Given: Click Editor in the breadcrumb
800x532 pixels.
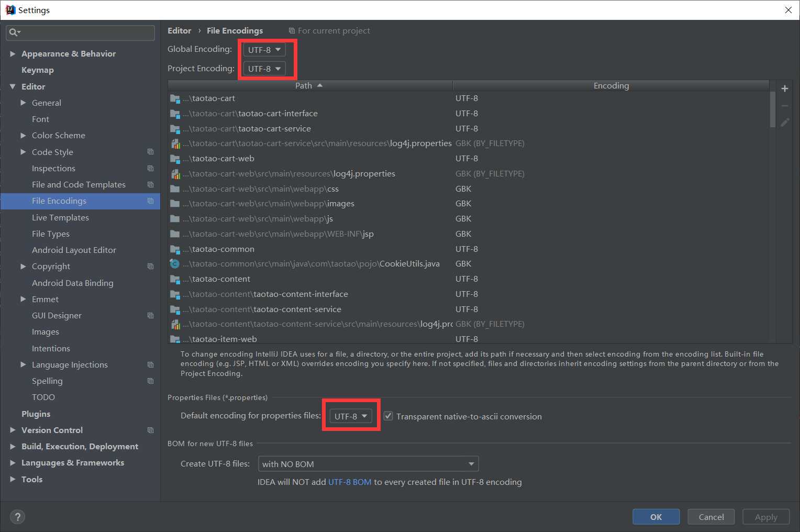Looking at the screenshot, I should point(179,30).
